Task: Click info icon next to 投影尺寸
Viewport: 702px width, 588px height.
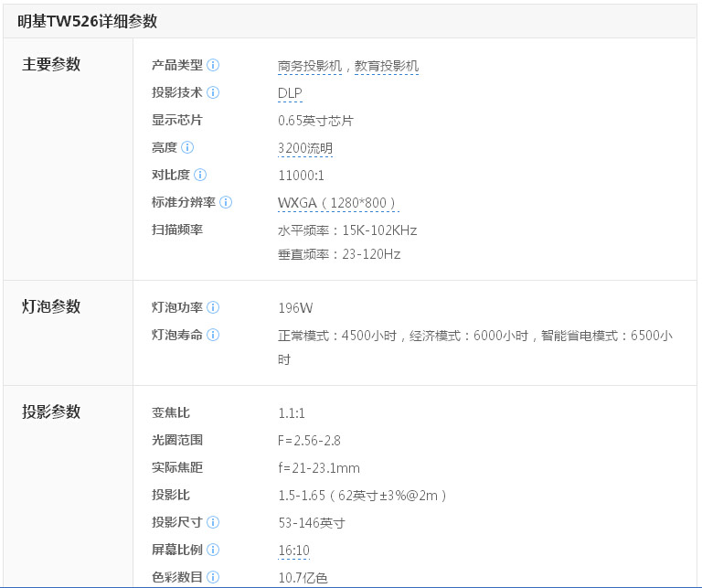Action: point(213,522)
